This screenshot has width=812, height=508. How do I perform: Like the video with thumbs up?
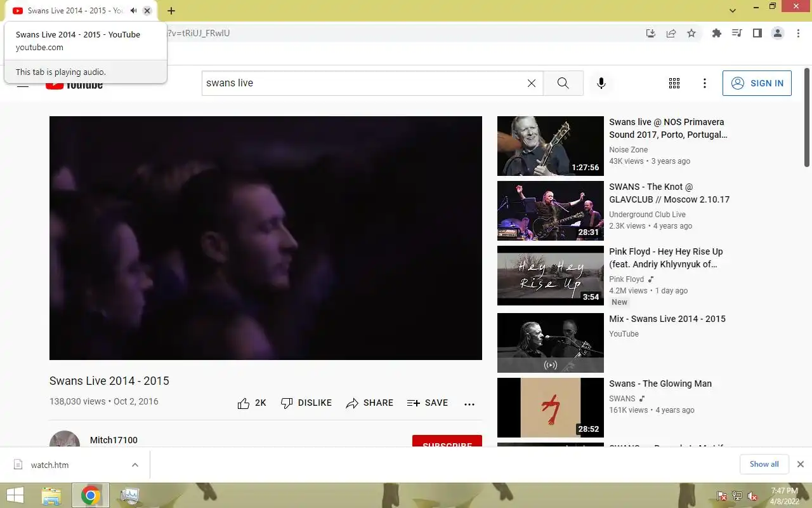(252, 403)
